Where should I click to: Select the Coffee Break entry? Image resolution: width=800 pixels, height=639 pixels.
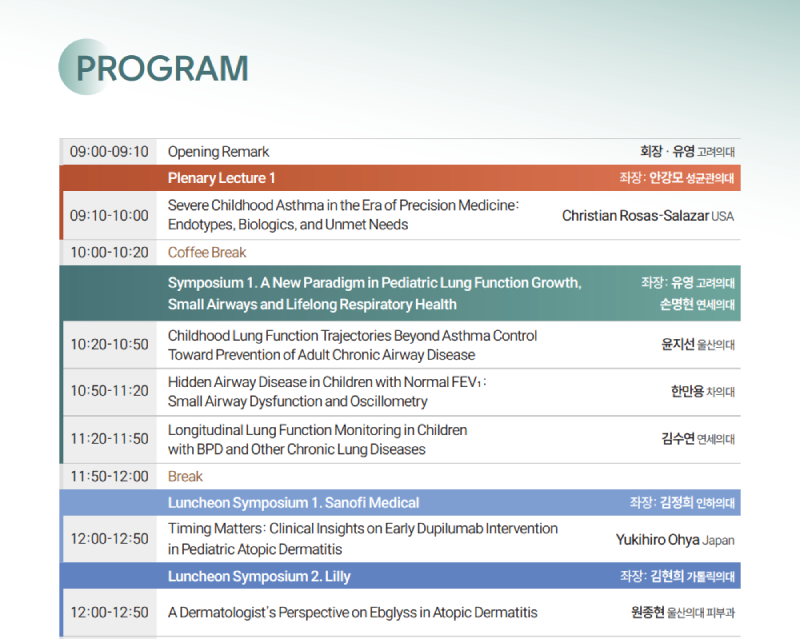207,253
